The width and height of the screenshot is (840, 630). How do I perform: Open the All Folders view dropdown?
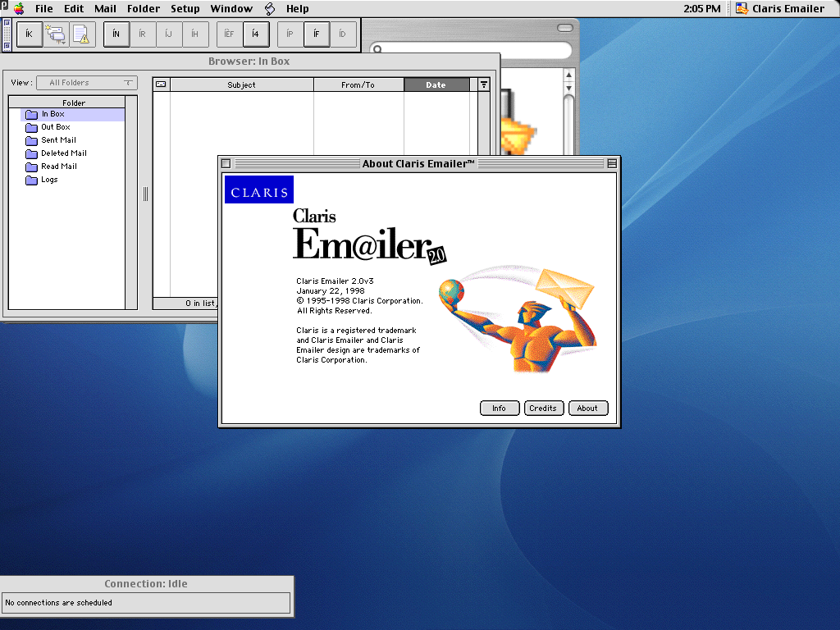tap(87, 83)
